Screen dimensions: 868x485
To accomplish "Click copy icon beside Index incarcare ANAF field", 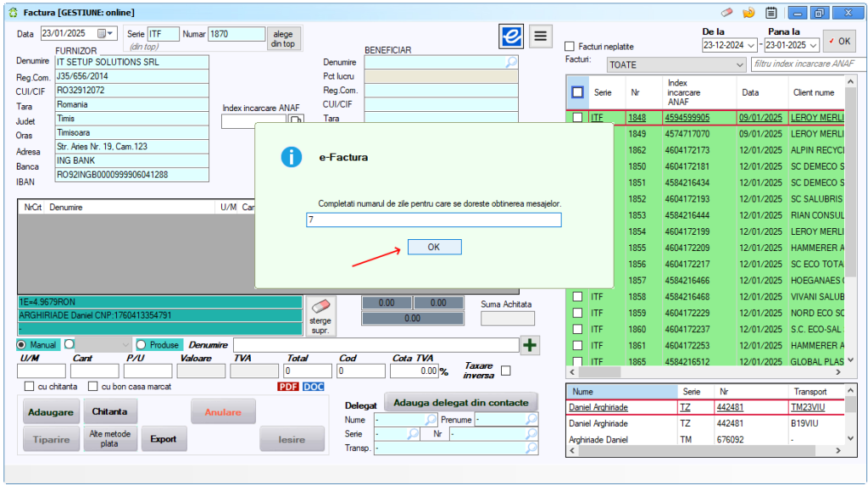I will (296, 120).
